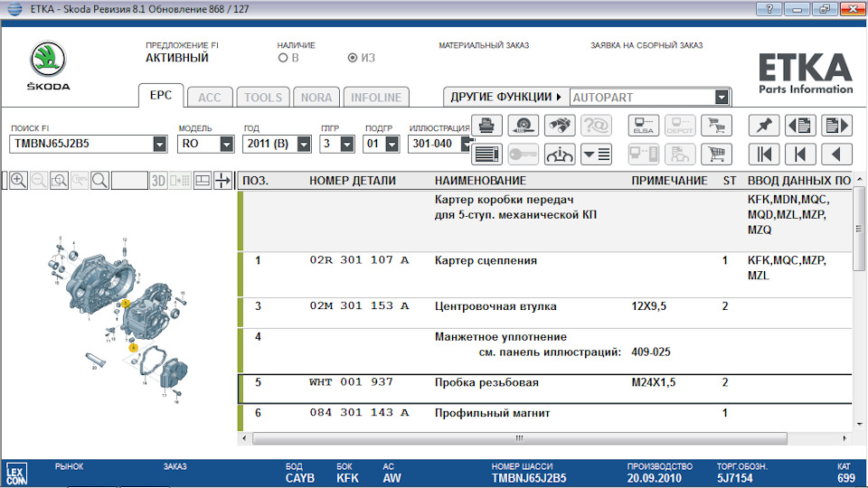Click chassis number TMBNJ65J2B5 in status bar
The image size is (868, 488).
[x=529, y=478]
